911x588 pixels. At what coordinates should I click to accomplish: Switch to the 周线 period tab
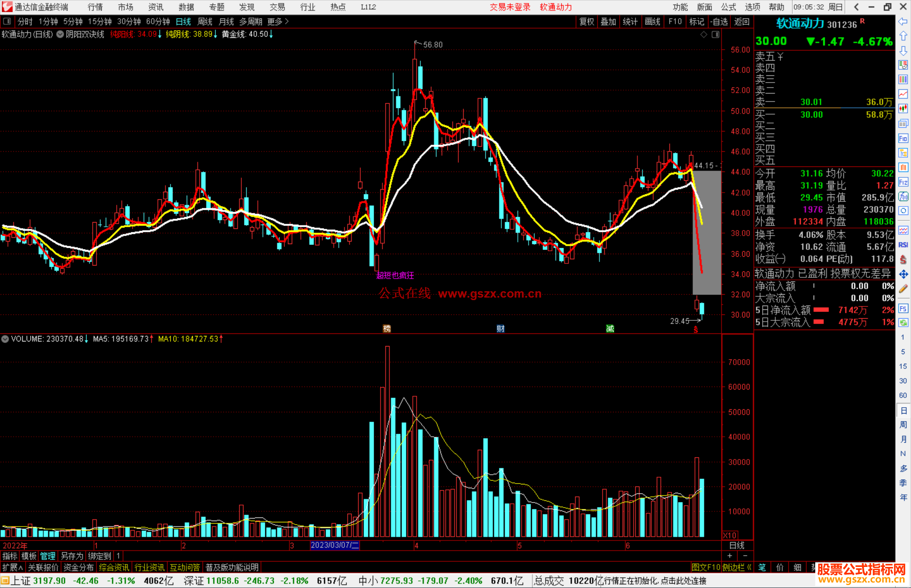pyautogui.click(x=205, y=21)
